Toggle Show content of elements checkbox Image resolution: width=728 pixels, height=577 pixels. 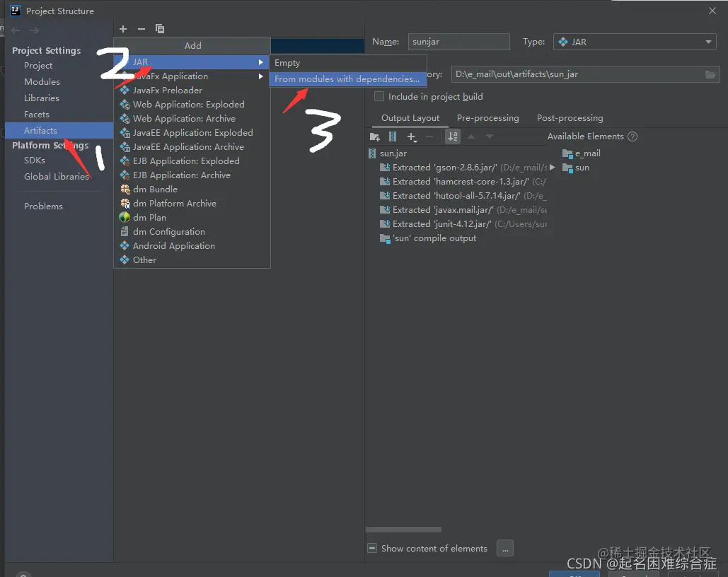tap(372, 548)
